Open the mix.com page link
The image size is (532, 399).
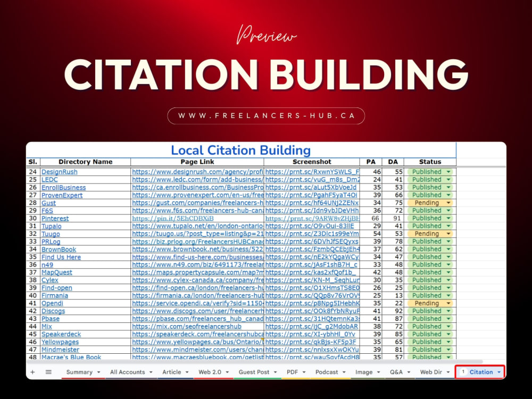tap(187, 327)
